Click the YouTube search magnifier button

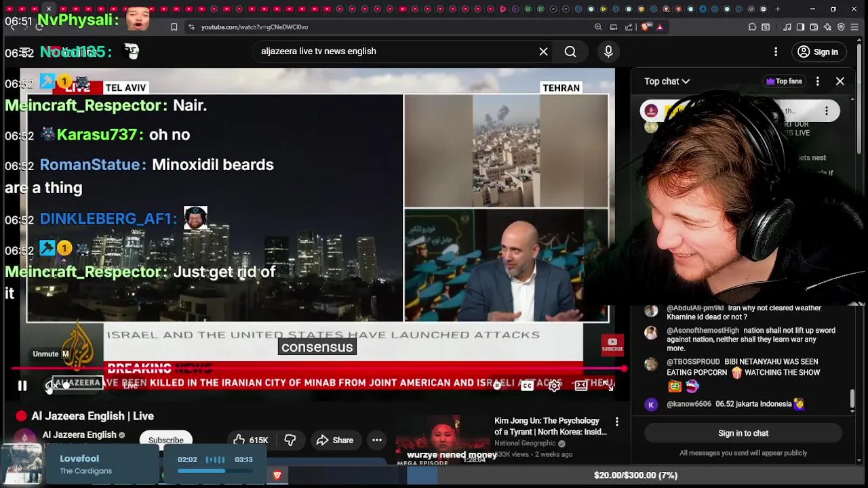570,52
